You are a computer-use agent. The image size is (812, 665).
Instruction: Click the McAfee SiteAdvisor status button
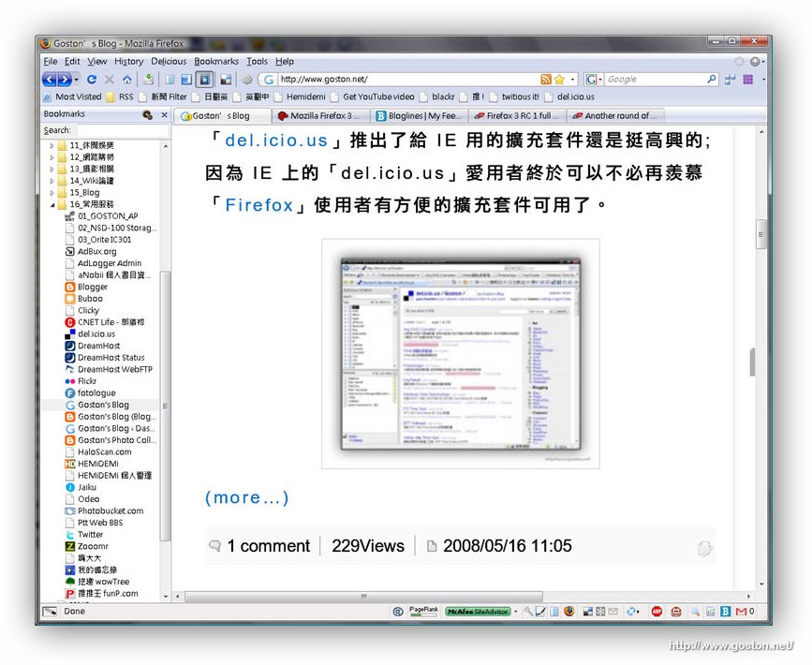[x=478, y=612]
